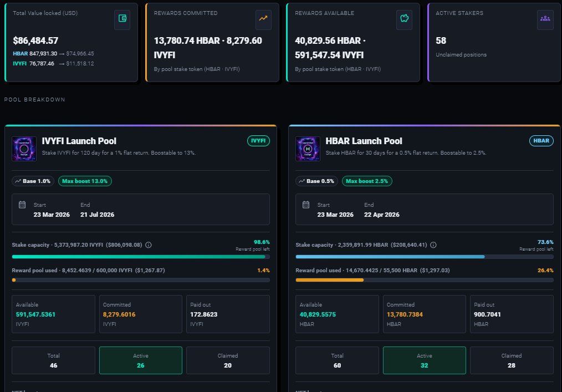Click the wallet icon in Total Value locked card
This screenshot has width=562, height=392.
pos(122,18)
